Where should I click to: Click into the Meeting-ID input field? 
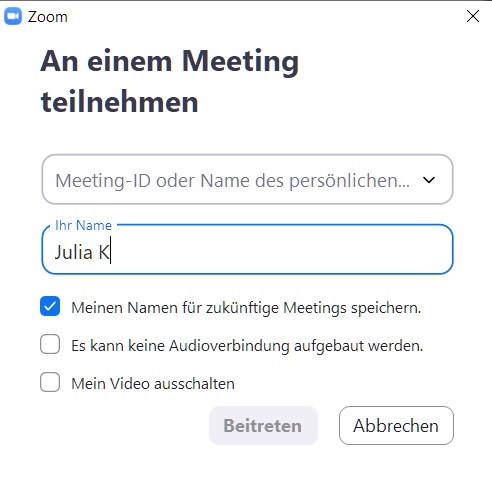click(233, 180)
